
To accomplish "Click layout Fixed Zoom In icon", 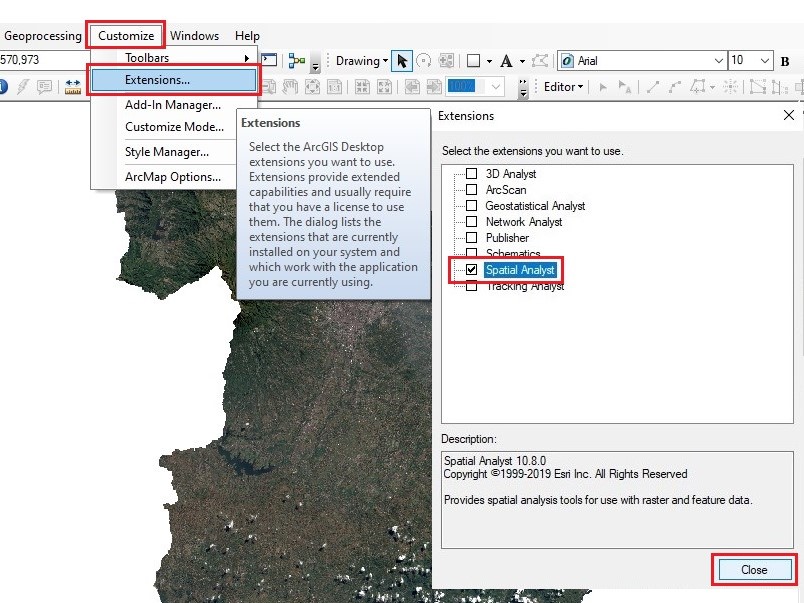I will tap(363, 87).
